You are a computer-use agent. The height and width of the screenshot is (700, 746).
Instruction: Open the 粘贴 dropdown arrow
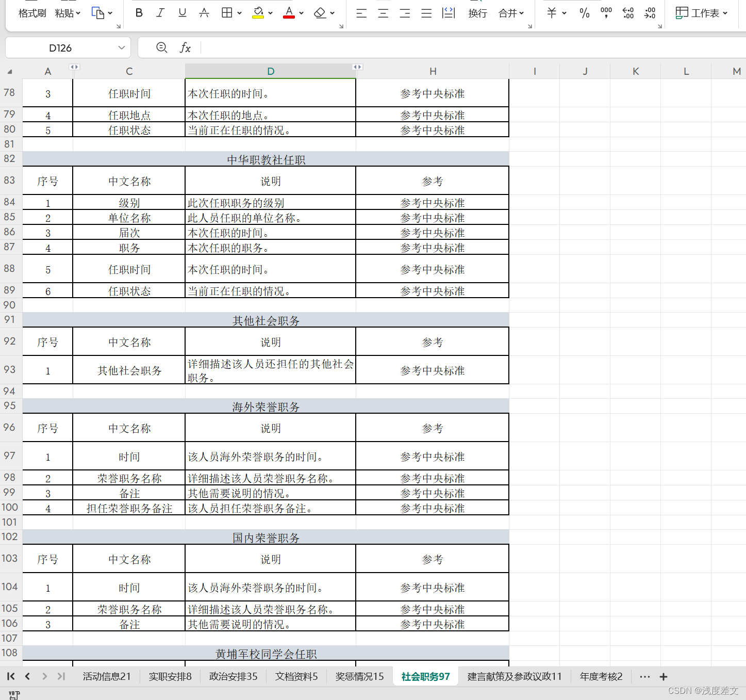[78, 13]
